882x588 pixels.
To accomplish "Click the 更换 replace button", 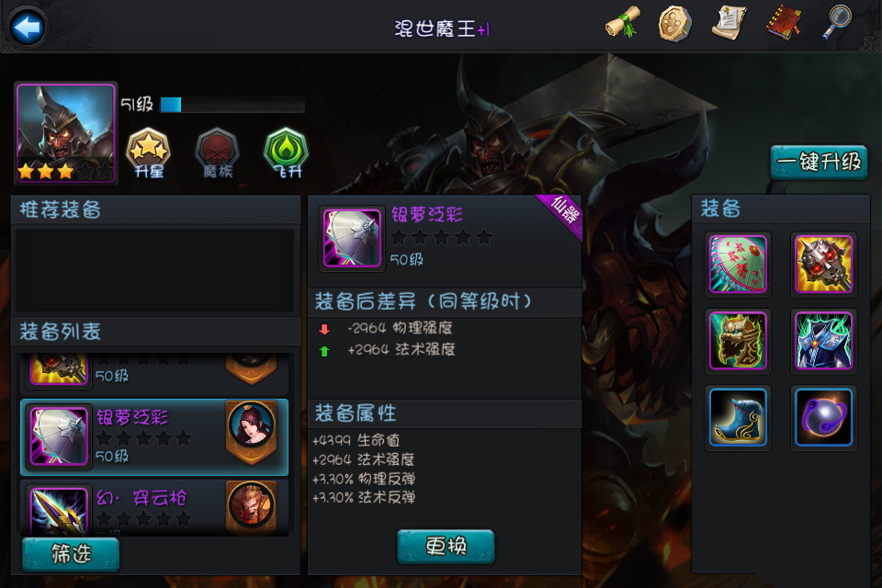I will pyautogui.click(x=447, y=547).
